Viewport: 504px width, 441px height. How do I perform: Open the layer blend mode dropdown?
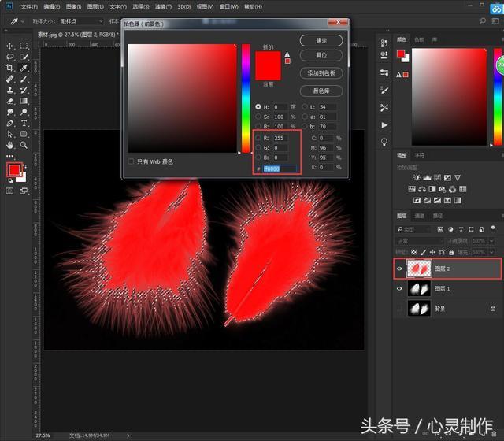pyautogui.click(x=419, y=241)
